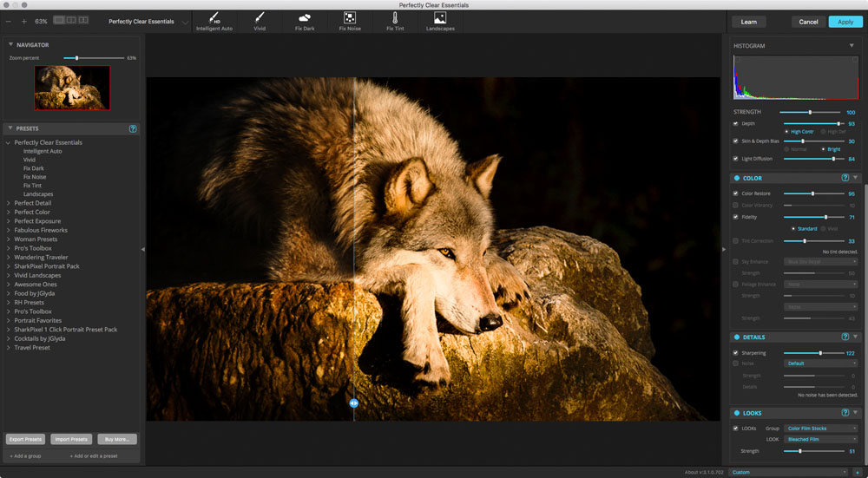Click the plus button beside Custom dropdown
The image size is (868, 478).
click(858, 473)
